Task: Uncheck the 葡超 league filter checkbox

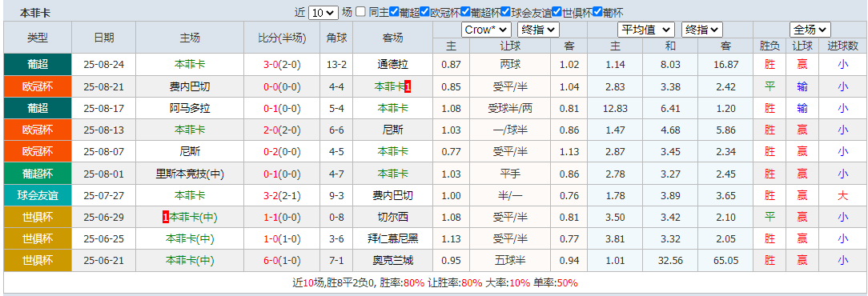Action: click(x=394, y=12)
